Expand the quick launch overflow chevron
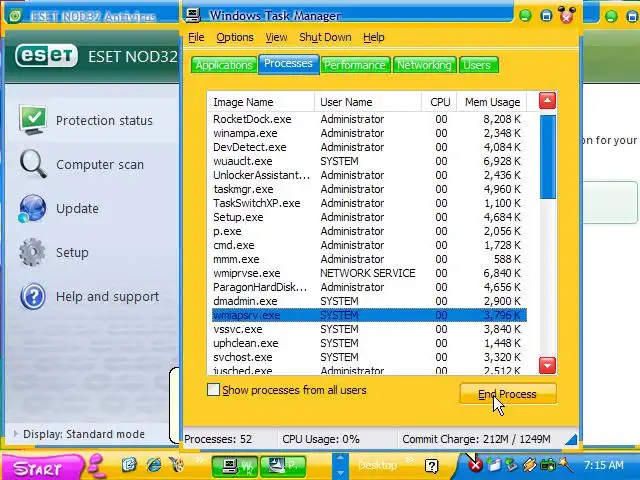This screenshot has width=640, height=480. tap(199, 460)
